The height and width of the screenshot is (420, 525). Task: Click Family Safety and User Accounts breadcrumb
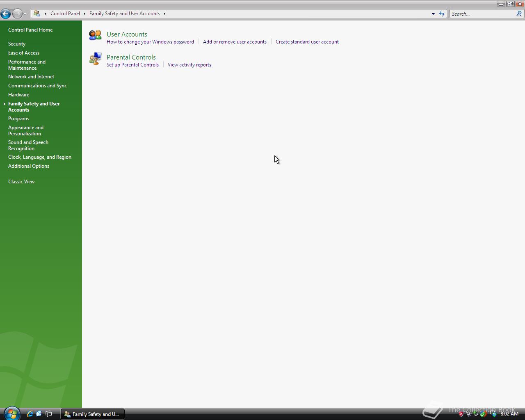(x=125, y=14)
